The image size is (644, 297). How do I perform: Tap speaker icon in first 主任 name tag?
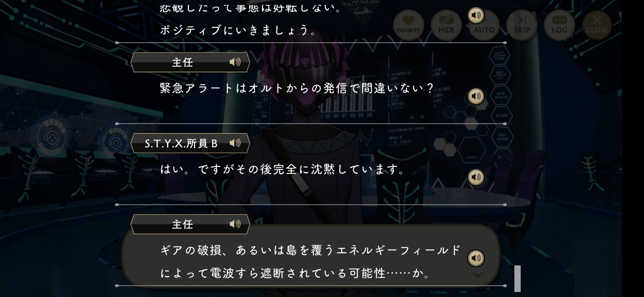235,62
